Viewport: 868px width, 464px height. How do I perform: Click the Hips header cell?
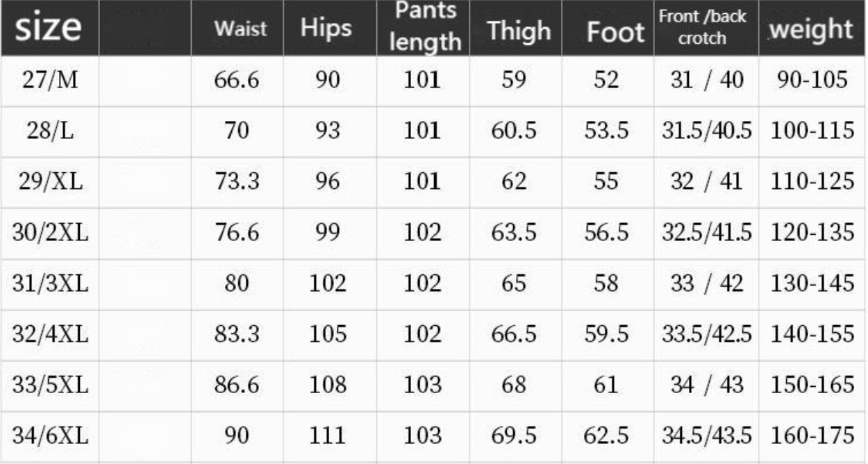[326, 29]
